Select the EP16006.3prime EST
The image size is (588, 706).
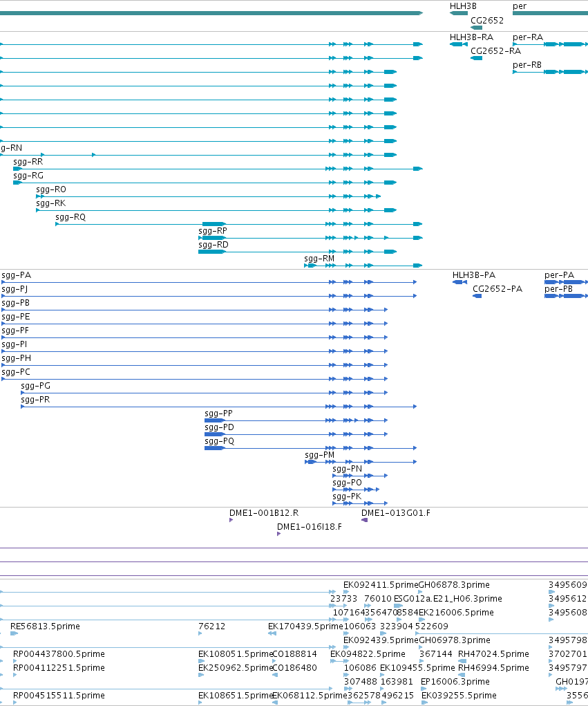423,689
